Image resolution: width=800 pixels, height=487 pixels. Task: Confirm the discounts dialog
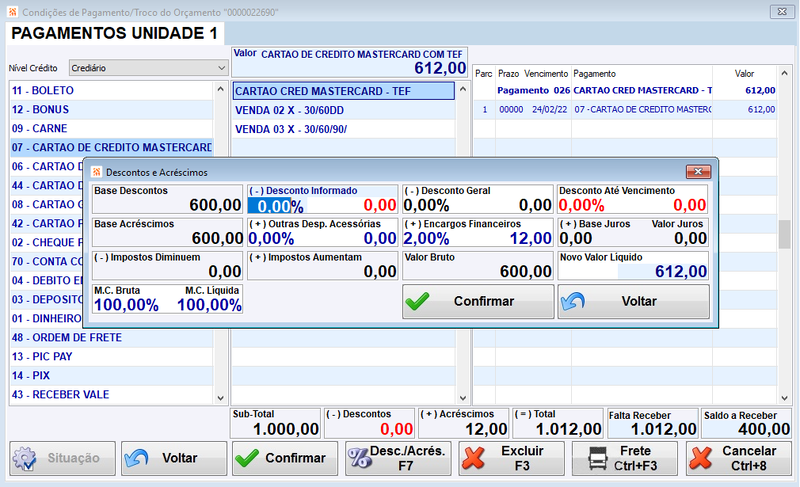coord(478,301)
